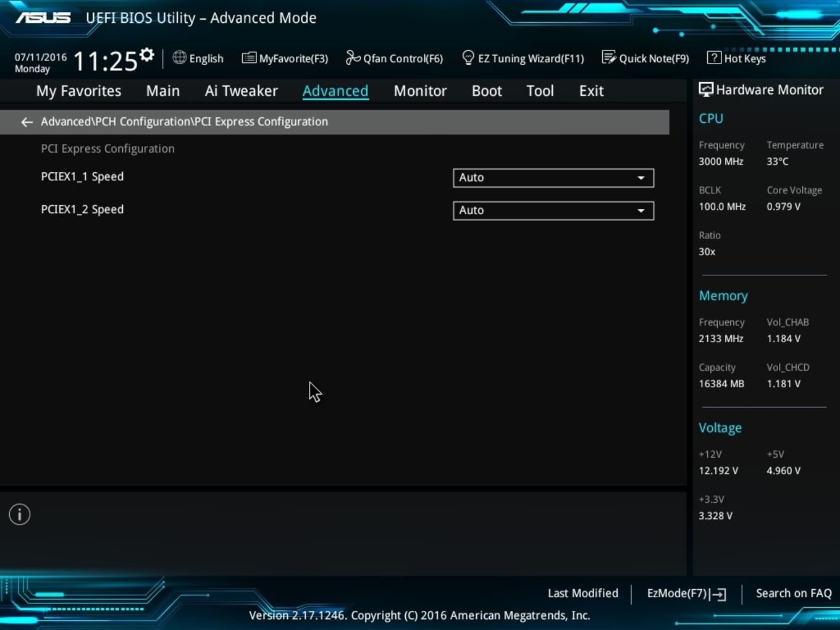Select the Advanced tab
The image size is (840, 630).
[x=335, y=91]
